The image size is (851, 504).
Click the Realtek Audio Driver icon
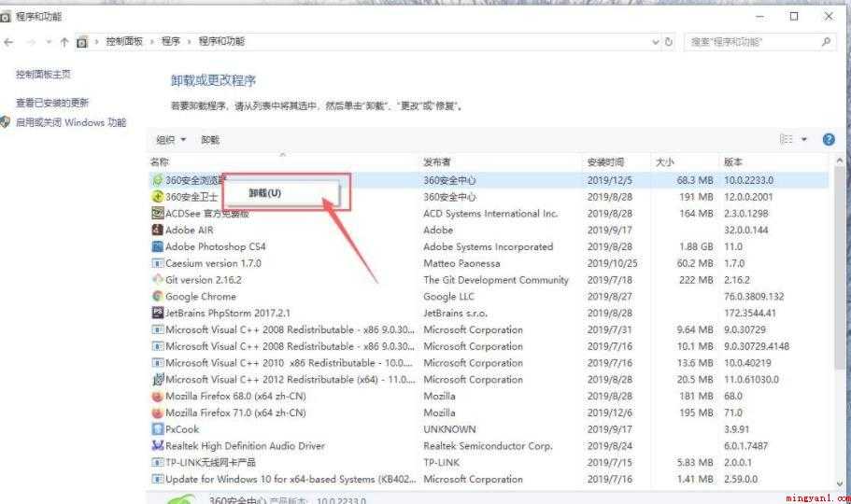click(157, 446)
